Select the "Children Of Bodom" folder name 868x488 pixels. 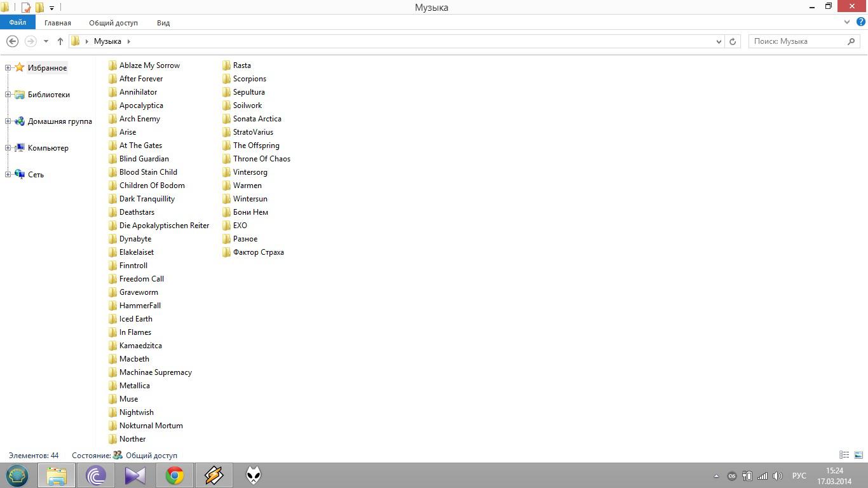(x=152, y=186)
